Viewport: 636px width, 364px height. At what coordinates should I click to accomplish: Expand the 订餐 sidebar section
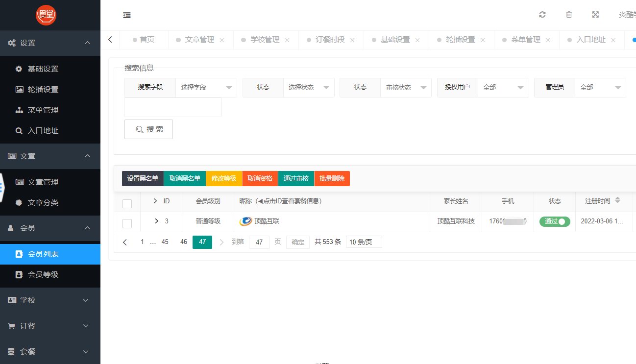50,326
